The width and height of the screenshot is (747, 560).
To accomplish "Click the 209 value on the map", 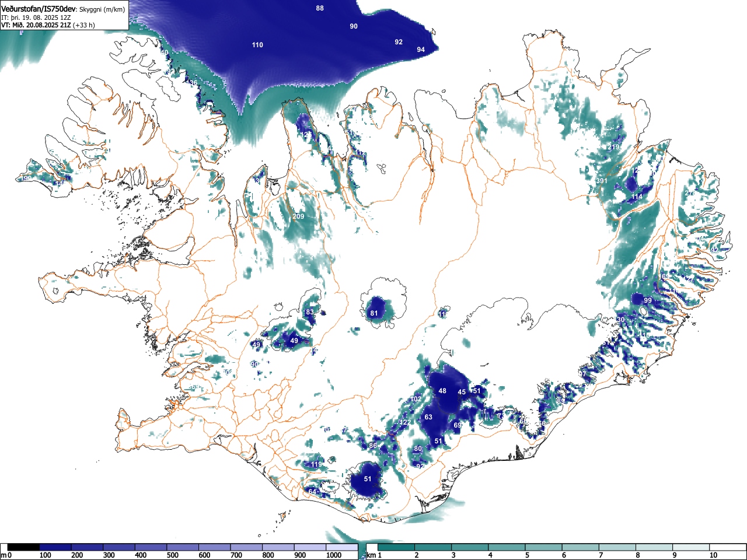I will 298,216.
